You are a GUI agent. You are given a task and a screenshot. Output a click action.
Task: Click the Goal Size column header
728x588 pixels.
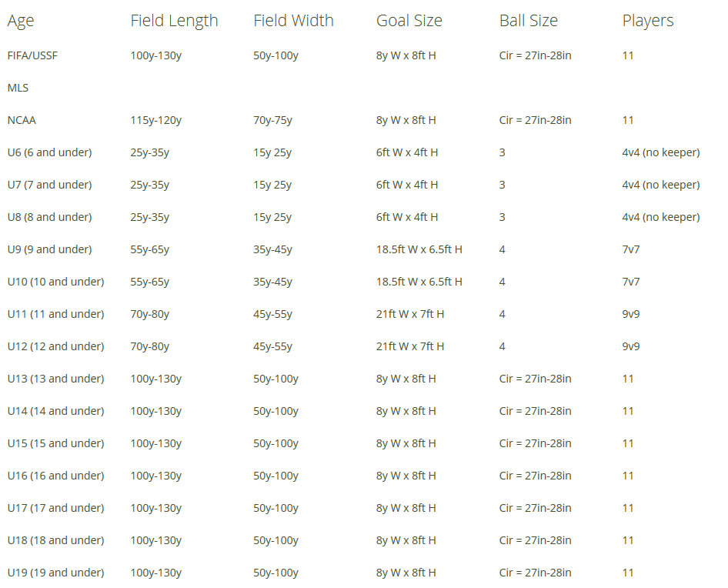coord(409,21)
